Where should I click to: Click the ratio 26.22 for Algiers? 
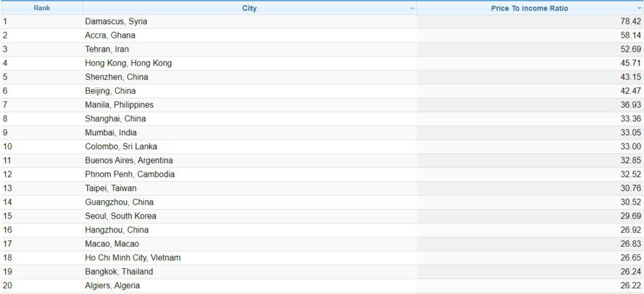point(630,285)
